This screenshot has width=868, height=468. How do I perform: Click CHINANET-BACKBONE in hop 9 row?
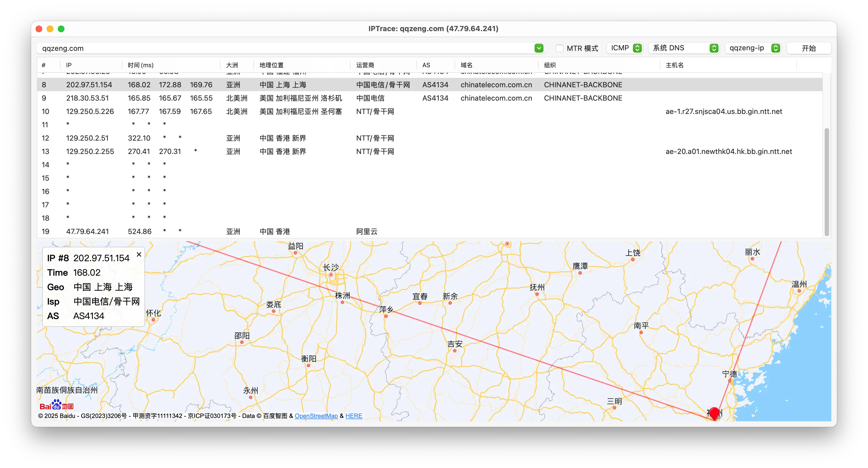pos(583,98)
